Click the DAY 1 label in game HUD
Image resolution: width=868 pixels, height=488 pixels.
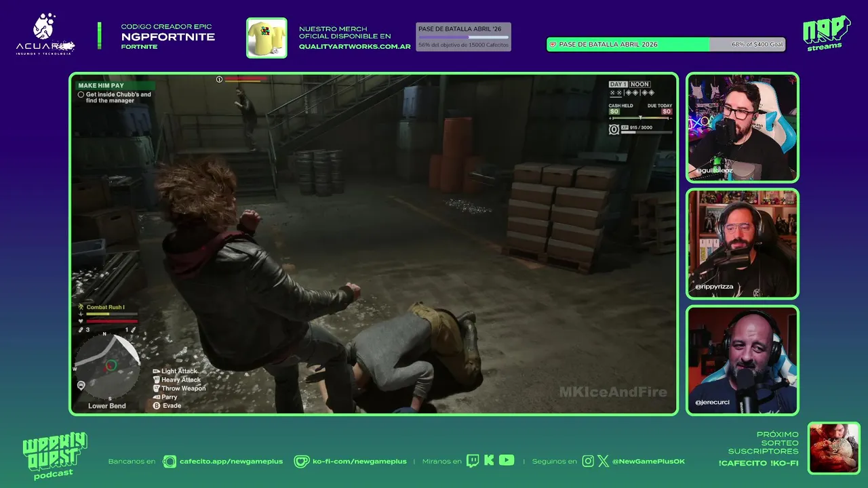pyautogui.click(x=618, y=84)
